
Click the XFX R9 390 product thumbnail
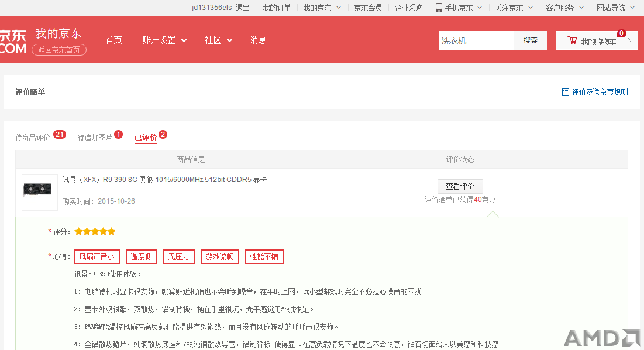point(39,192)
